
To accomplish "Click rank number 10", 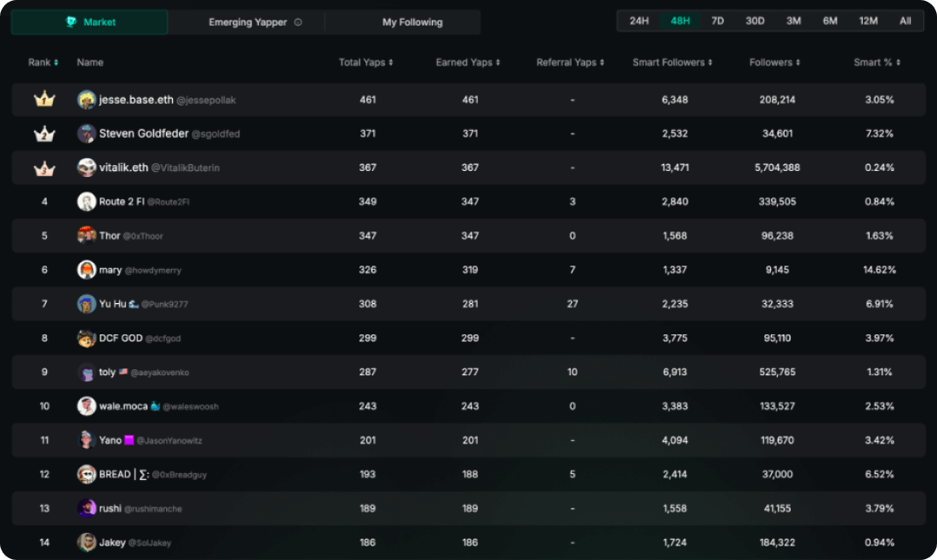I will [44, 406].
